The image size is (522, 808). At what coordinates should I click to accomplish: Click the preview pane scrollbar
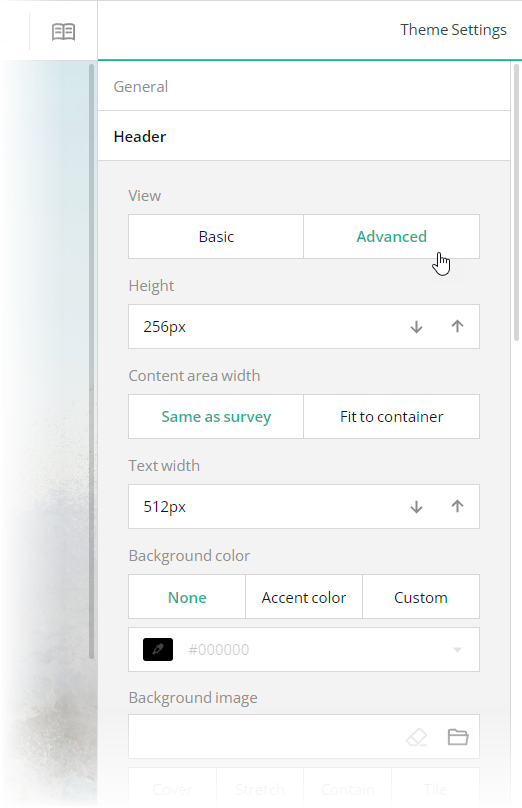coord(92,361)
